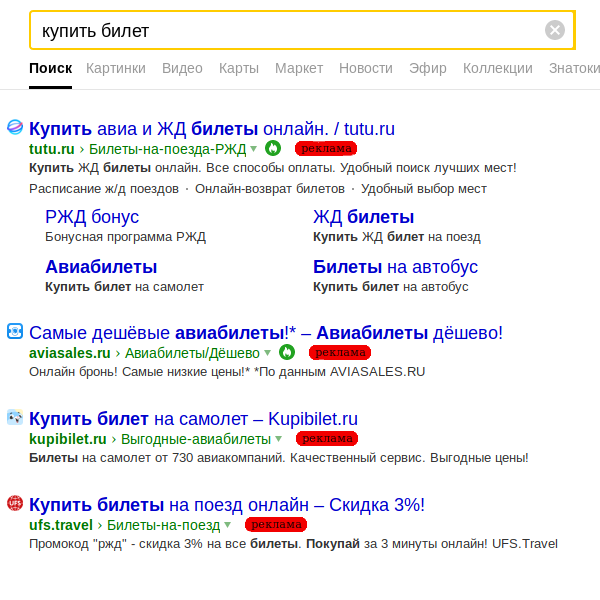600x600 pixels.
Task: Open the РЖД бонус sitelink
Action: tap(92, 217)
